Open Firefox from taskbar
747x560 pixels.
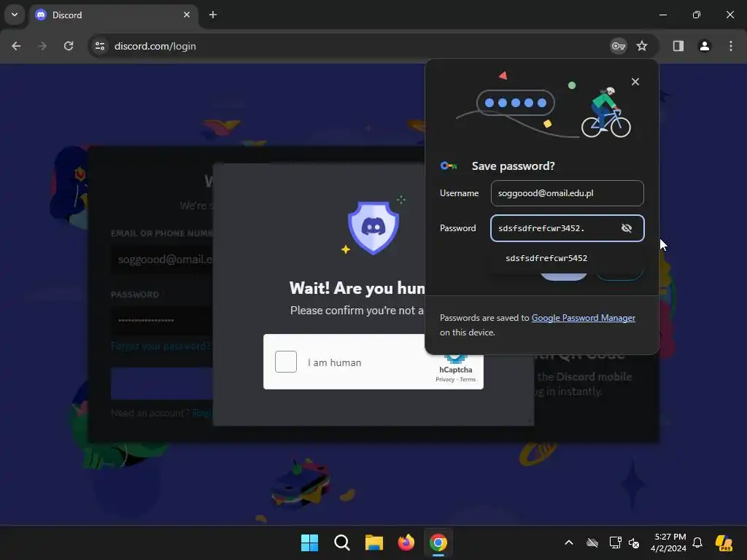[406, 542]
